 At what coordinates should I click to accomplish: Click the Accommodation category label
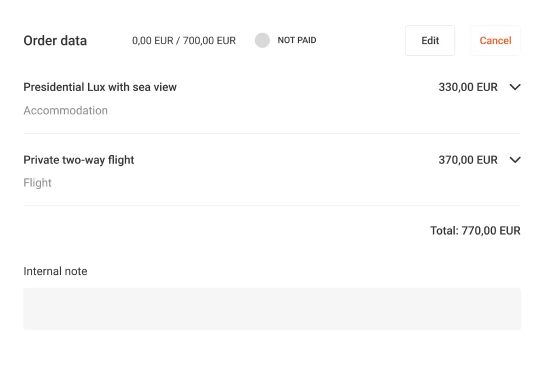click(66, 110)
